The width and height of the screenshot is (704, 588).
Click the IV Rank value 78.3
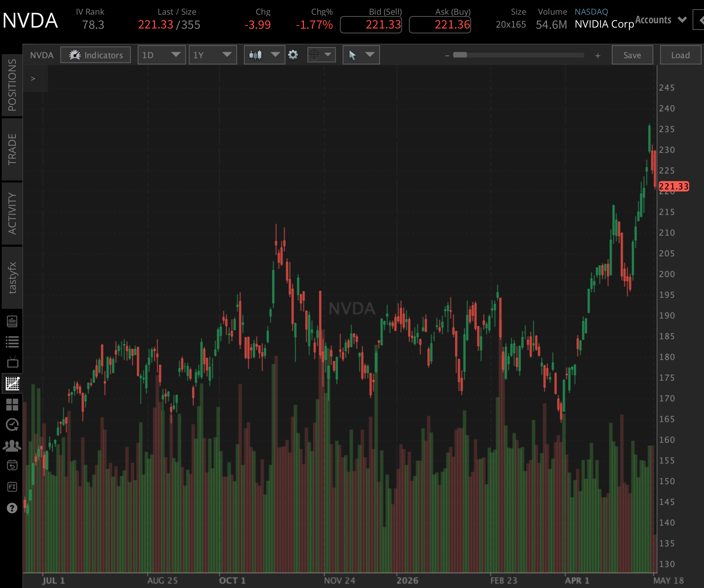click(93, 25)
